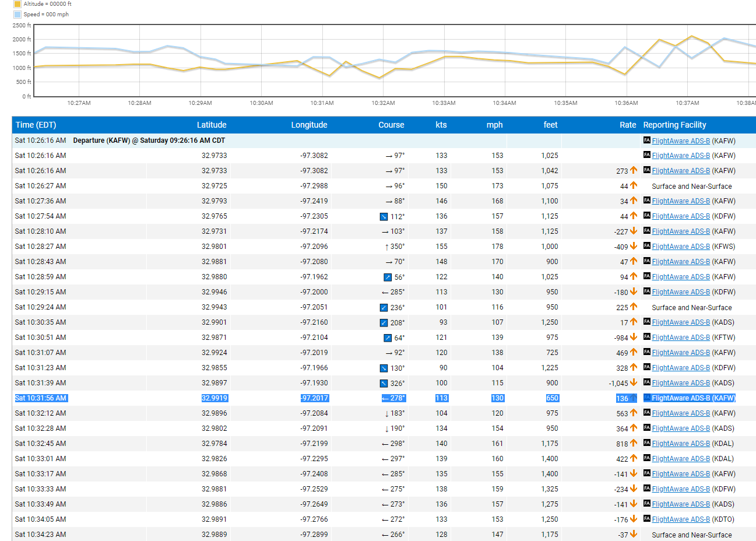Click altitude value 1,400 in 10:33:17 row
Screen dimensions: 756x541
point(550,474)
